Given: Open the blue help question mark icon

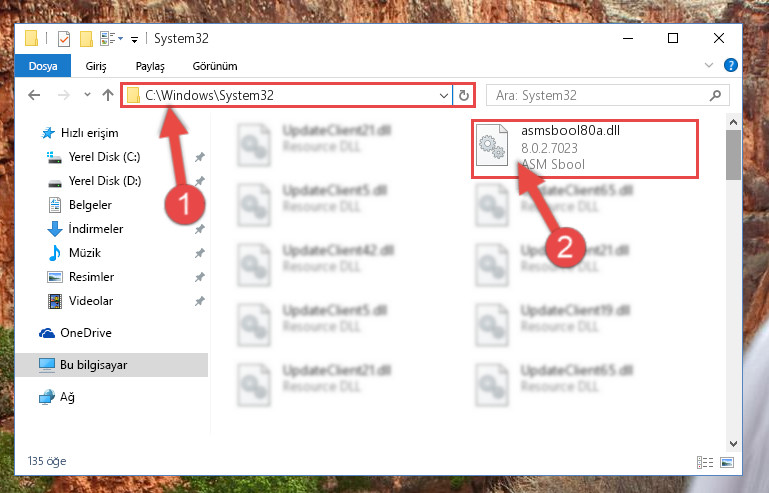Looking at the screenshot, I should point(731,65).
